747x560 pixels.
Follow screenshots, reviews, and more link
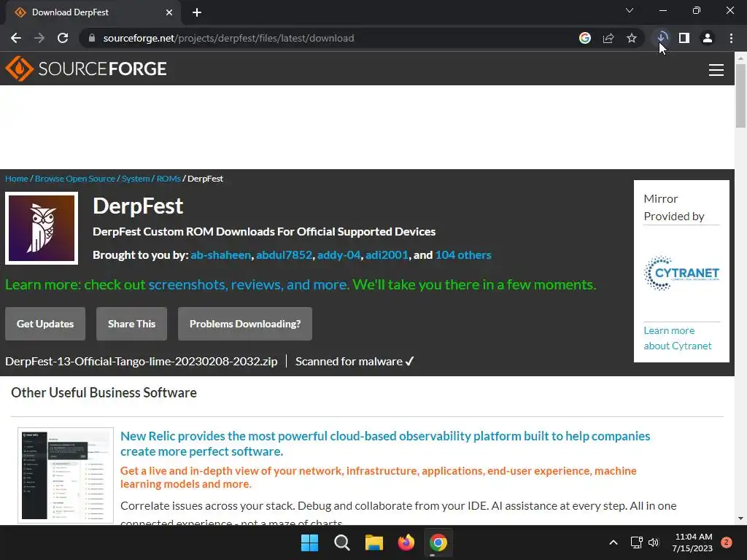coord(248,285)
